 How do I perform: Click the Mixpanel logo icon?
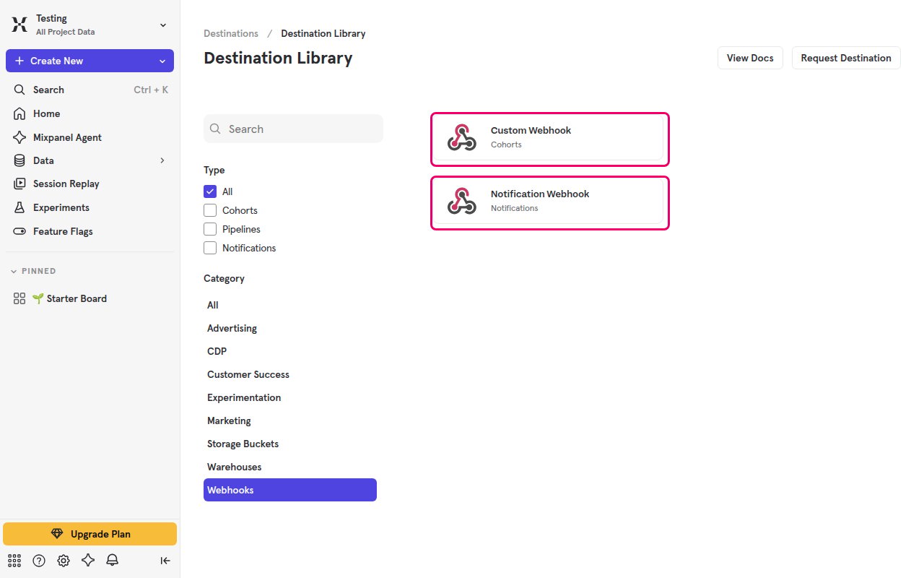(19, 25)
